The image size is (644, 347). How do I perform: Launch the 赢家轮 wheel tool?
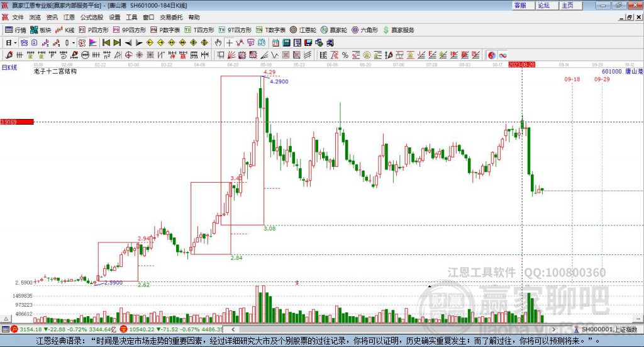(x=334, y=30)
